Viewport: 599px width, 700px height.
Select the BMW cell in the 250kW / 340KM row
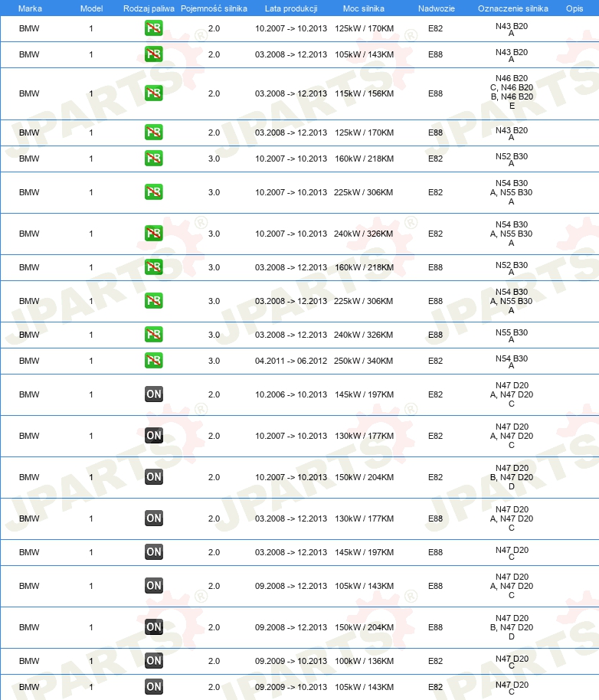[x=29, y=361]
